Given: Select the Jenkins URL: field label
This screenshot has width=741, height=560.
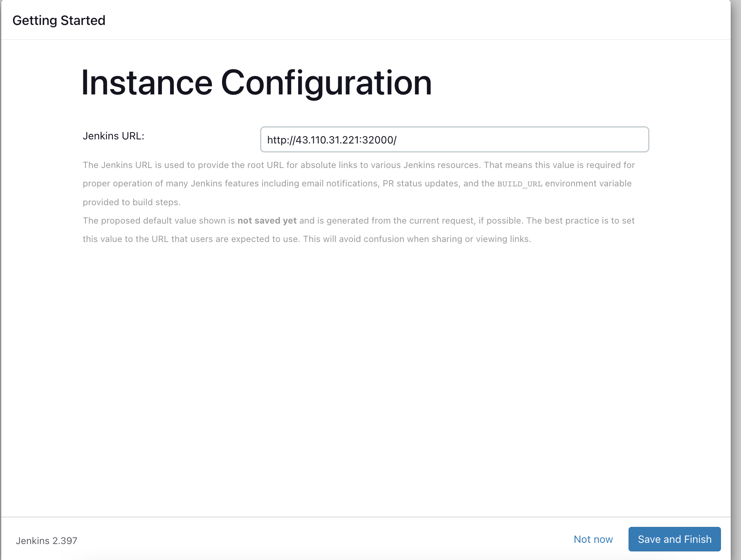Looking at the screenshot, I should pyautogui.click(x=113, y=136).
